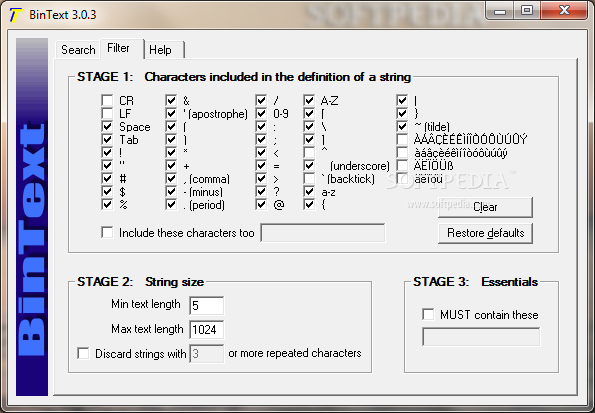Toggle the = character checkbox
Image resolution: width=595 pixels, height=413 pixels.
261,166
